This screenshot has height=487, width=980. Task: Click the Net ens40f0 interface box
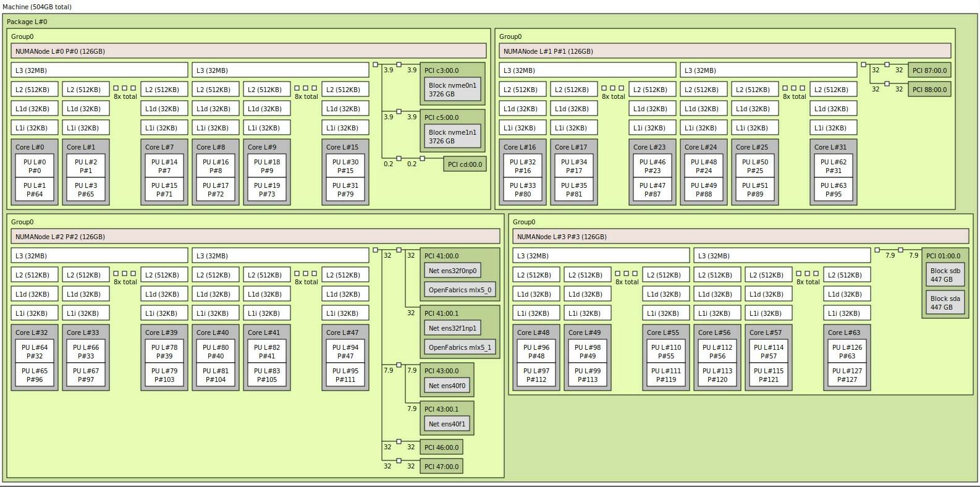coord(447,386)
